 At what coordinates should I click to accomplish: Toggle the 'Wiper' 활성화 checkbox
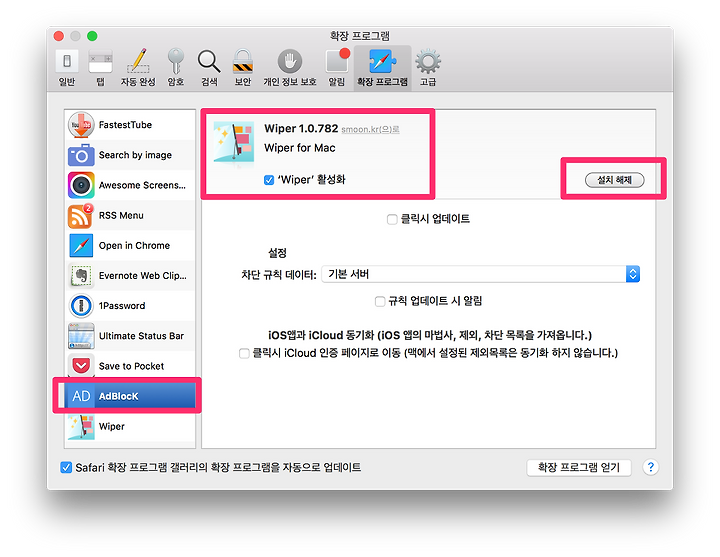[x=269, y=180]
